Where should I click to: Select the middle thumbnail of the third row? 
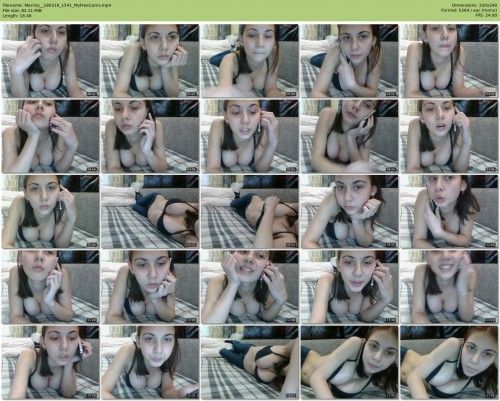click(x=250, y=212)
